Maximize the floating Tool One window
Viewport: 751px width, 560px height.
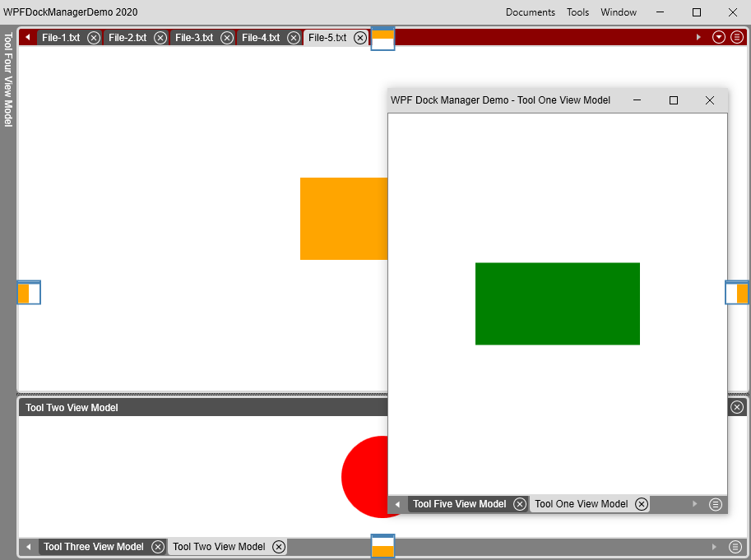point(674,100)
